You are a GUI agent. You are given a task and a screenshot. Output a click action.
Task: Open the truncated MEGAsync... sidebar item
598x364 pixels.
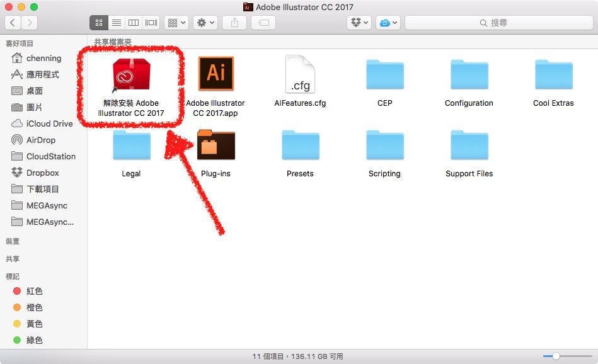pyautogui.click(x=43, y=222)
